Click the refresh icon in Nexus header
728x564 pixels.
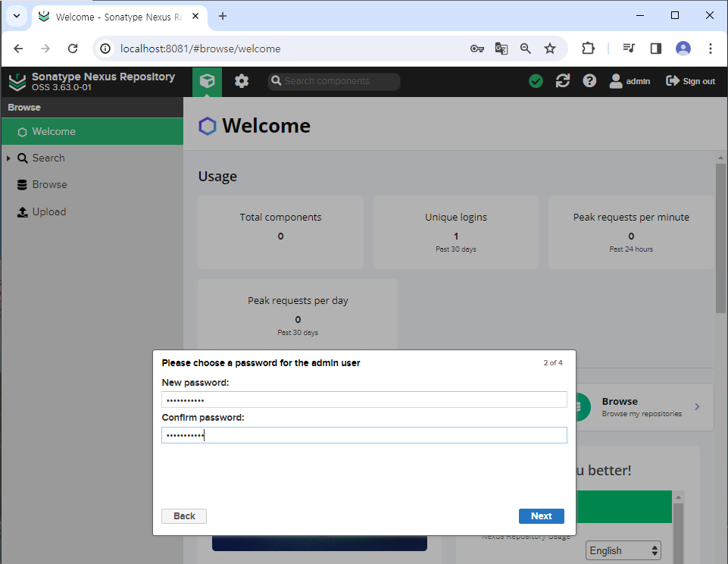(563, 81)
